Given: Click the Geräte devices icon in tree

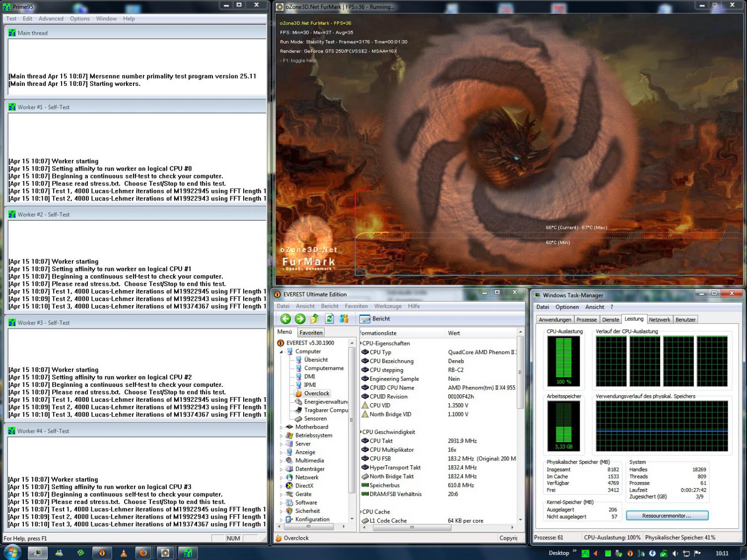Looking at the screenshot, I should point(289,494).
